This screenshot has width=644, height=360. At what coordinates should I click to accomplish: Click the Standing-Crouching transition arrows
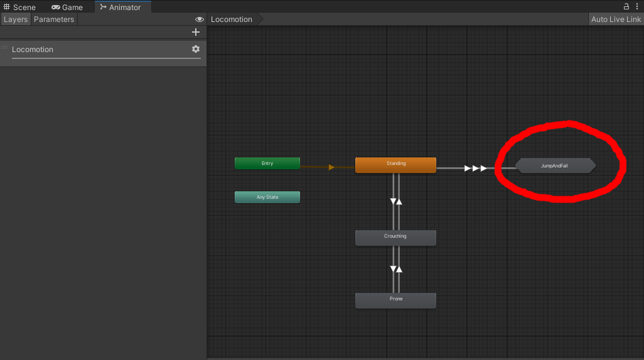(396, 201)
